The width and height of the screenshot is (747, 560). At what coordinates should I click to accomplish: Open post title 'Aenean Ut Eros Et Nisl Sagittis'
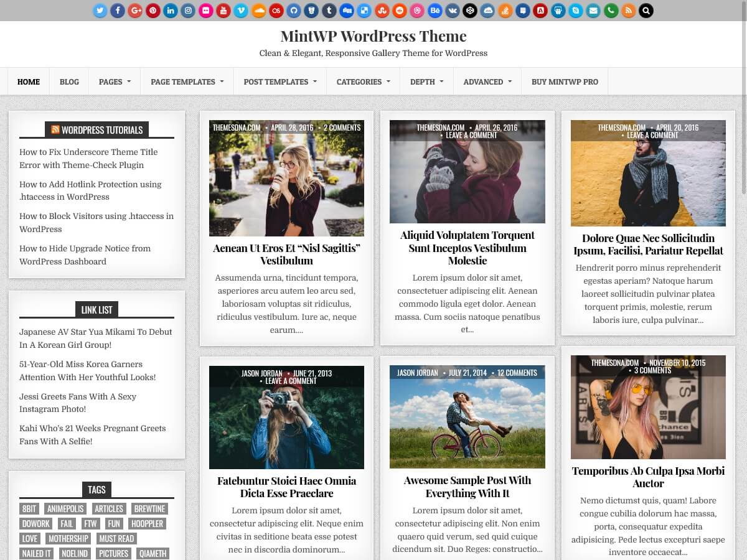(x=286, y=254)
